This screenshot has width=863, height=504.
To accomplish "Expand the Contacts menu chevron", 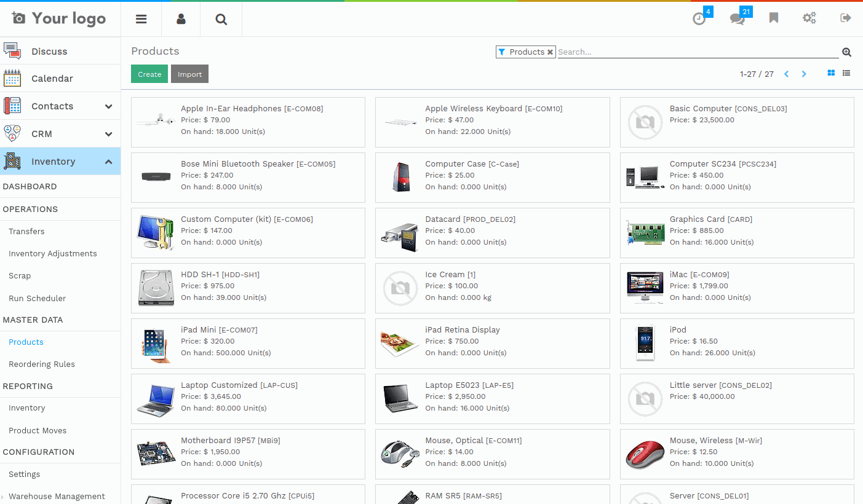I will [108, 106].
